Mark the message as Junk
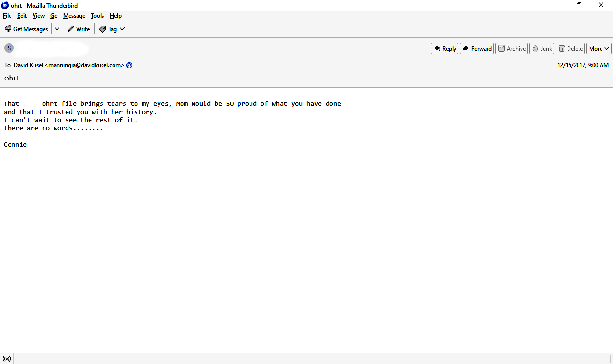 542,48
